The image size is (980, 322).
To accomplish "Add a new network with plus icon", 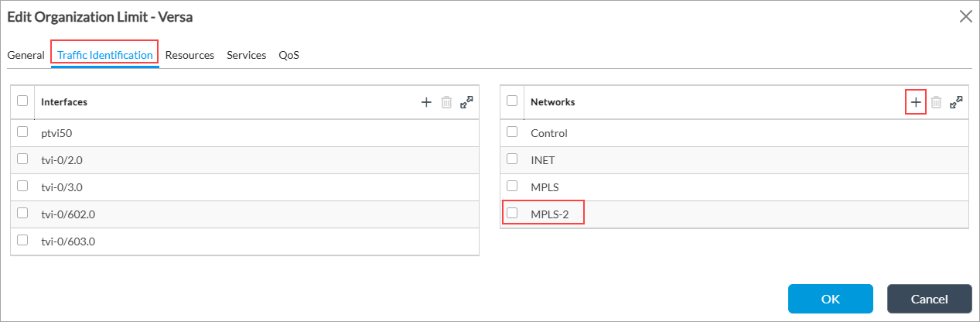I will 916,102.
